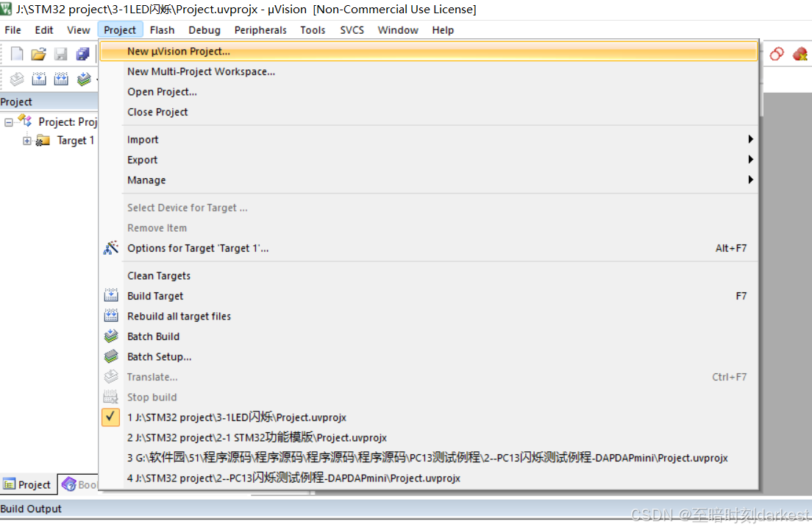This screenshot has height=530, width=812.
Task: Click the Target 1 folder icon
Action: [x=43, y=141]
